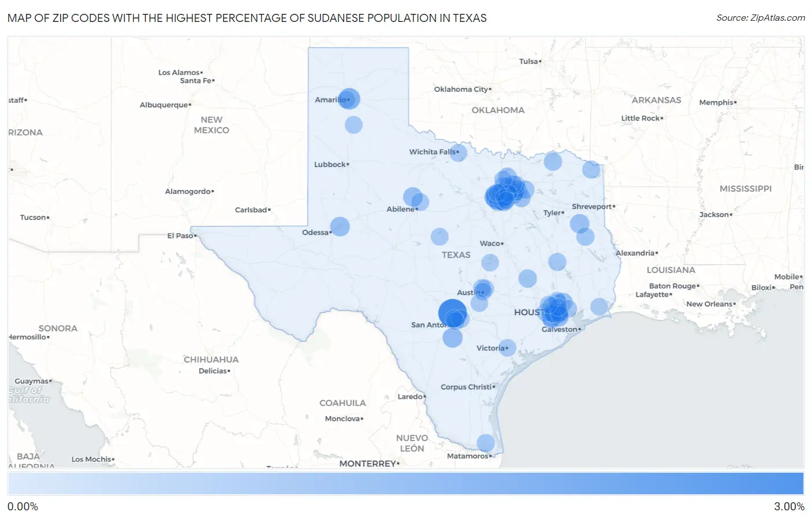
Task: Click the 0.00% legend label
Action: (23, 506)
